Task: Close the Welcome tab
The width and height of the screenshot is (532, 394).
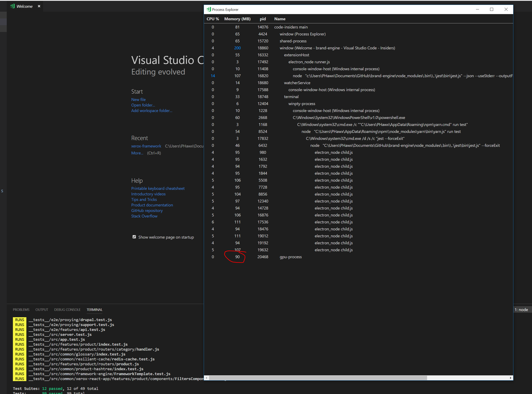Action: pos(39,6)
